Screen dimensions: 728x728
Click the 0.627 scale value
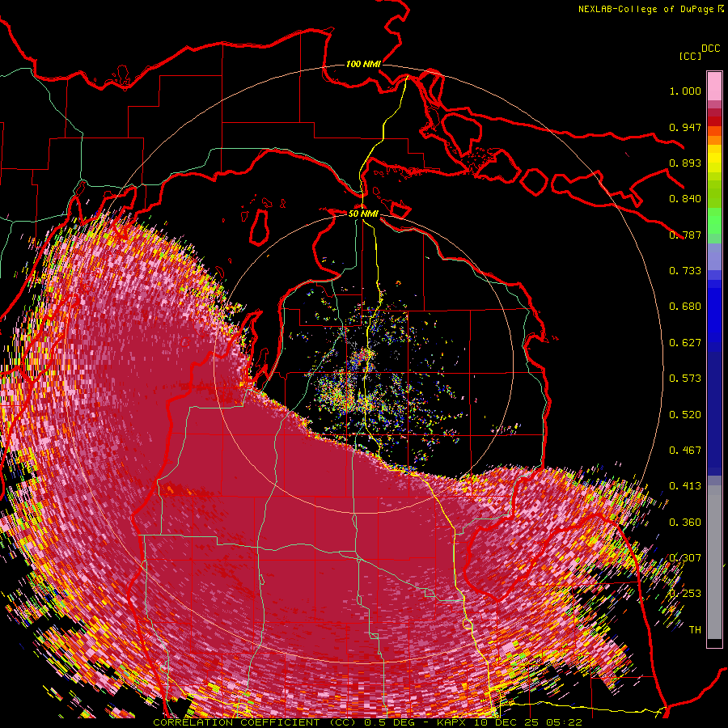[x=685, y=343]
